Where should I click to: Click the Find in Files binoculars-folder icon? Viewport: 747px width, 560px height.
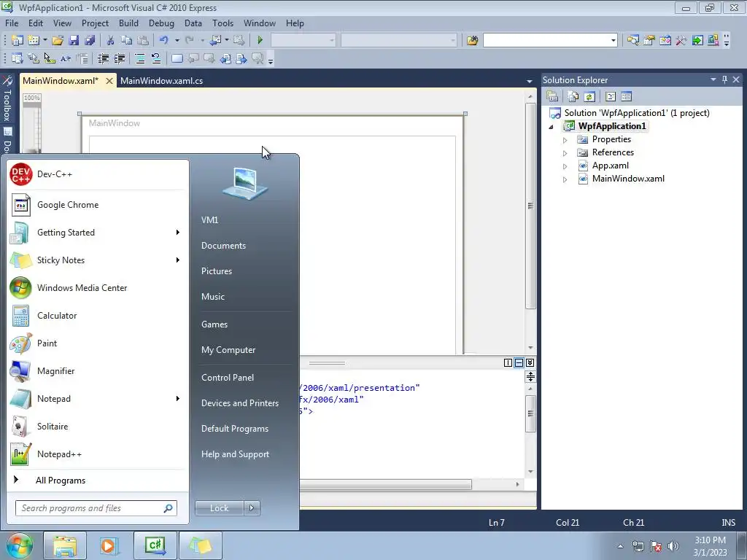point(473,41)
